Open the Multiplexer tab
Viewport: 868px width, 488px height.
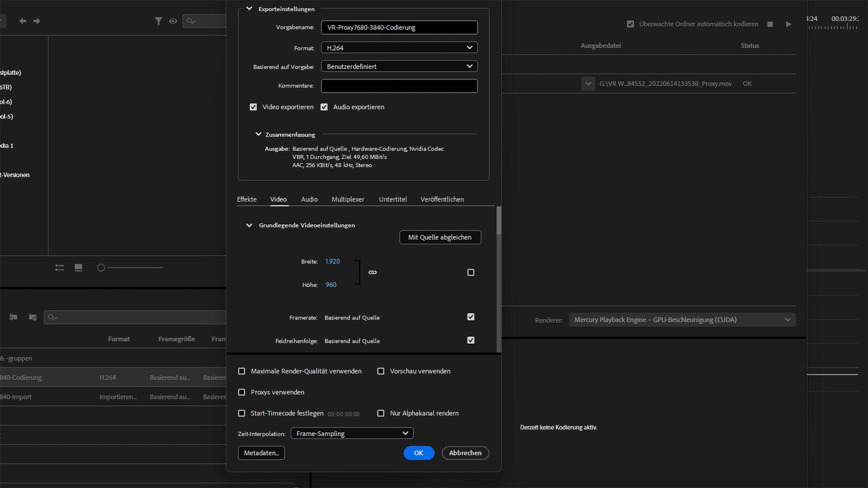tap(348, 199)
